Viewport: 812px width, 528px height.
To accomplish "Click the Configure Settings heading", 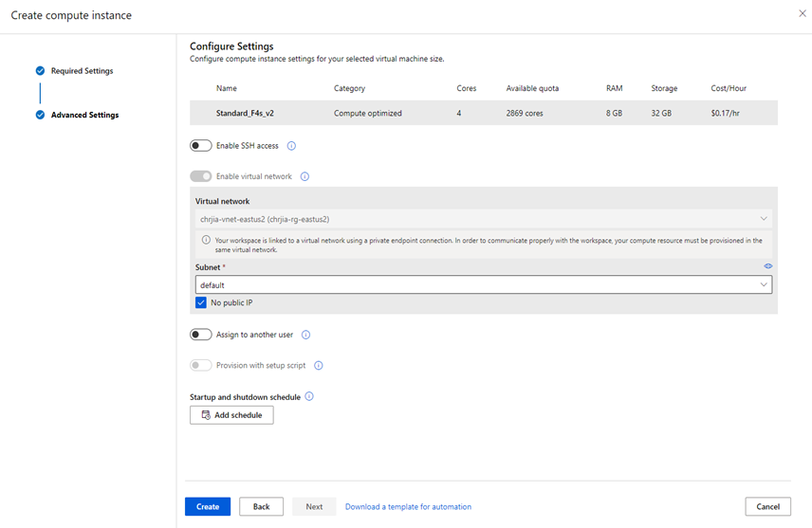I will pyautogui.click(x=231, y=46).
